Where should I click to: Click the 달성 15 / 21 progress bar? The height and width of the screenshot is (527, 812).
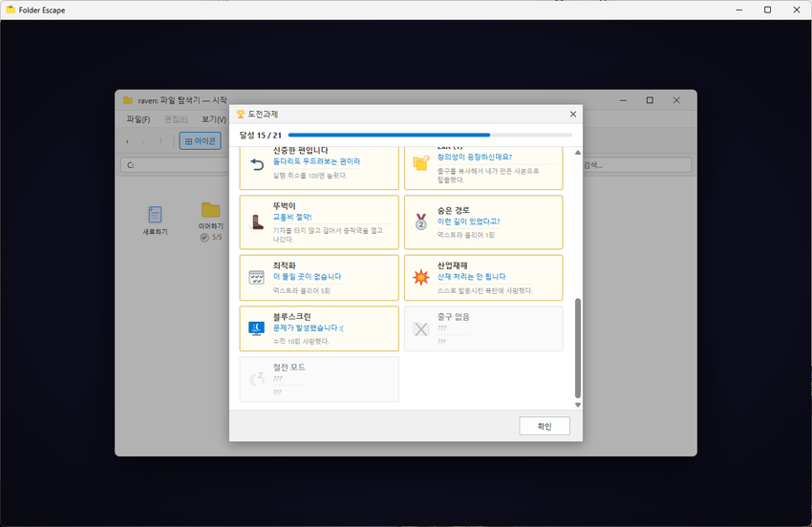pos(430,136)
